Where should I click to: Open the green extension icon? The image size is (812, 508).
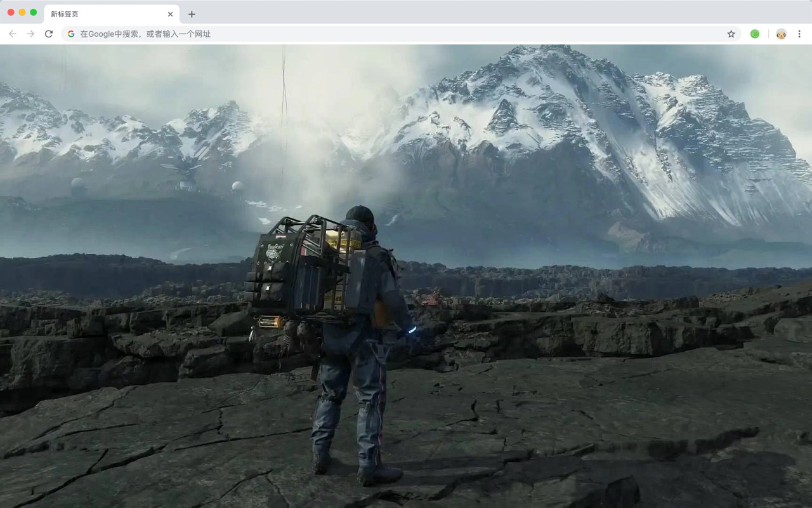click(755, 34)
